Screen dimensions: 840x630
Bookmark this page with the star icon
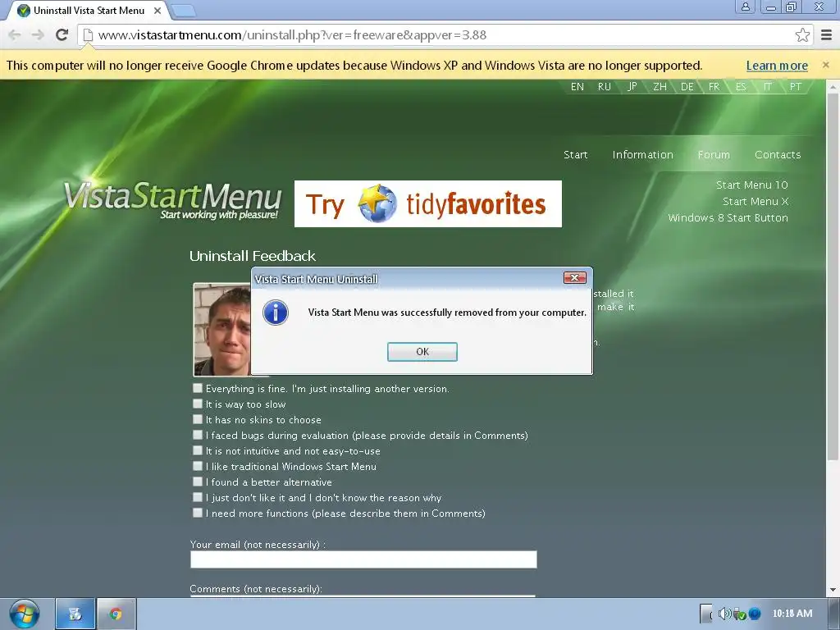tap(802, 34)
